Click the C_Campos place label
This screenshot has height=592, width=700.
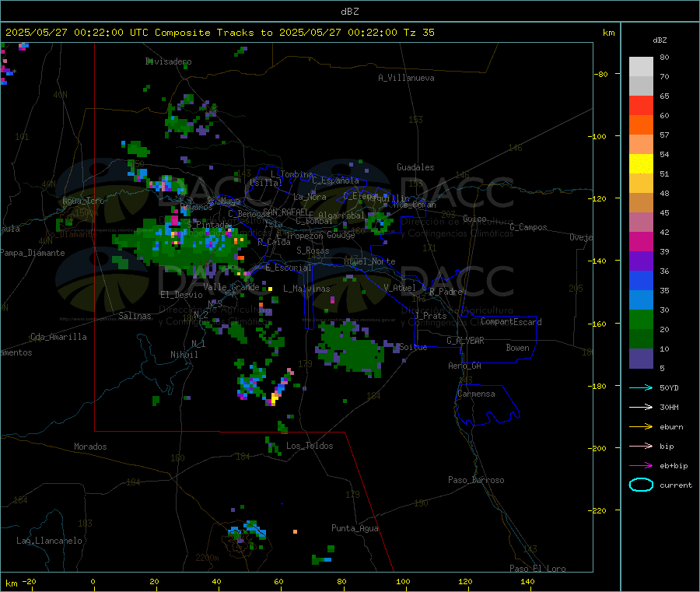click(529, 227)
